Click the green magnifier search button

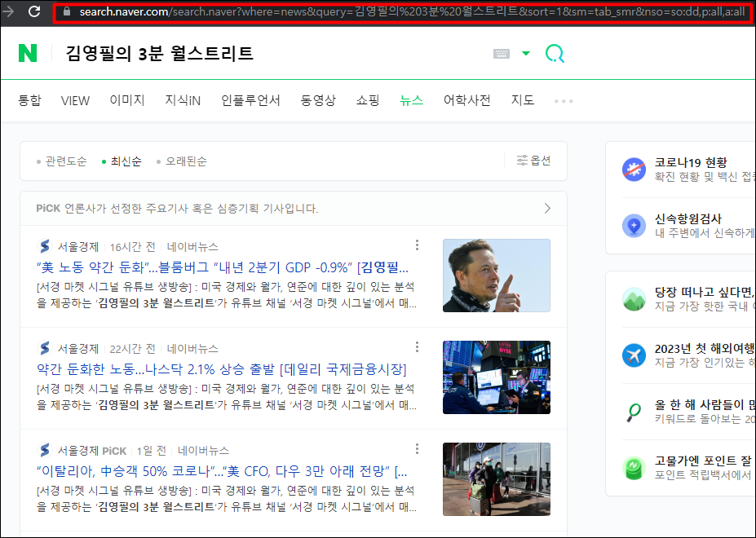(x=555, y=54)
